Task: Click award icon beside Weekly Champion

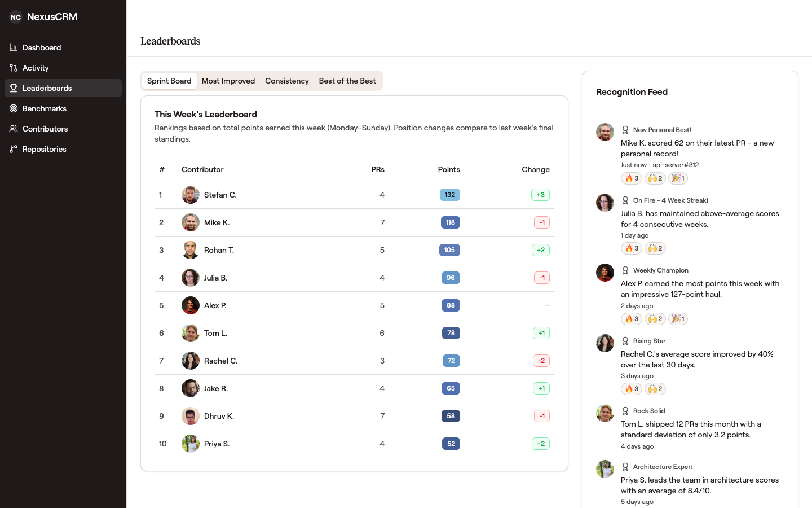Action: tap(625, 270)
